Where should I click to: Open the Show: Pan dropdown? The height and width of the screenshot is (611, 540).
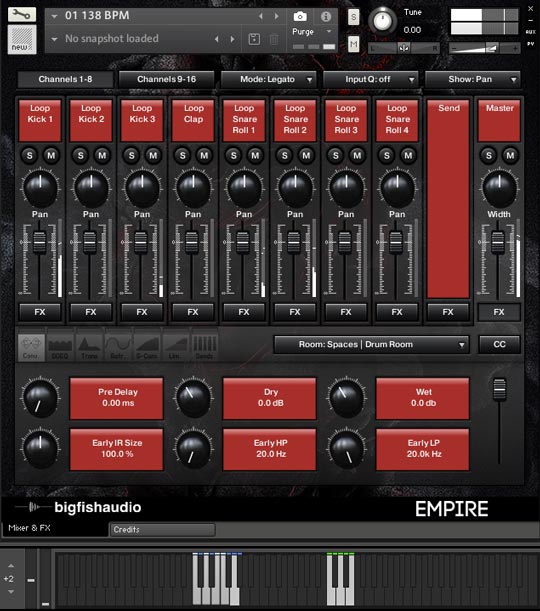point(473,79)
